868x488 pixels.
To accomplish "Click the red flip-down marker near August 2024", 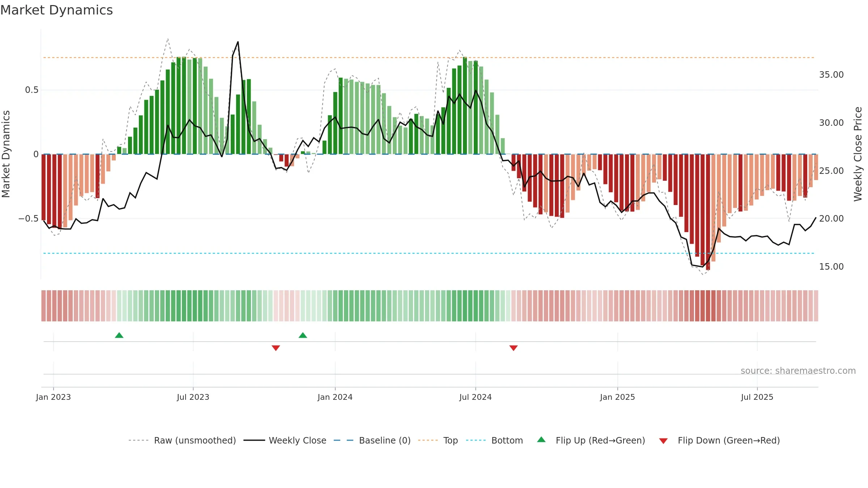I will (513, 348).
